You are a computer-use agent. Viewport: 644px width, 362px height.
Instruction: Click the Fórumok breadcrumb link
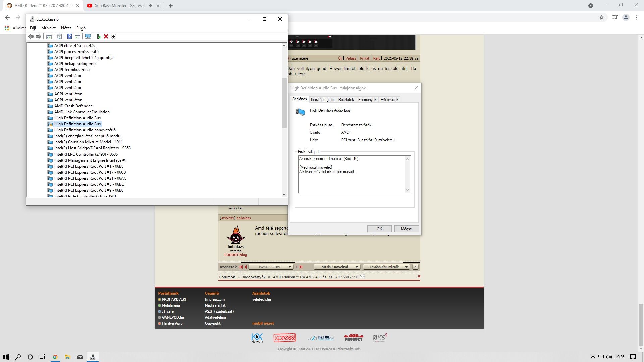tap(227, 277)
